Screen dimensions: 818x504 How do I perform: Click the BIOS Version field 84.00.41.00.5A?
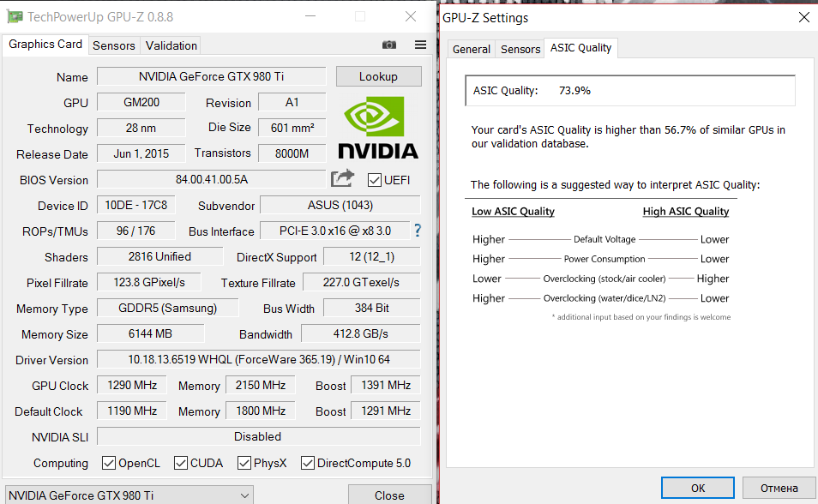click(211, 179)
